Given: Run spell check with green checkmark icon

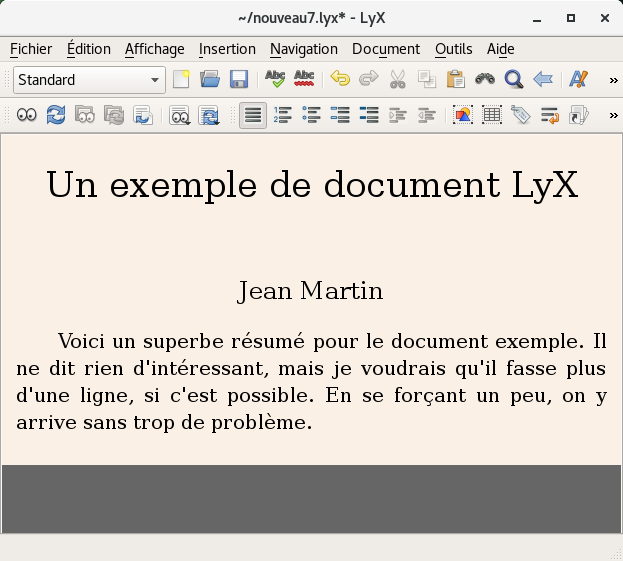Looking at the screenshot, I should [x=275, y=79].
